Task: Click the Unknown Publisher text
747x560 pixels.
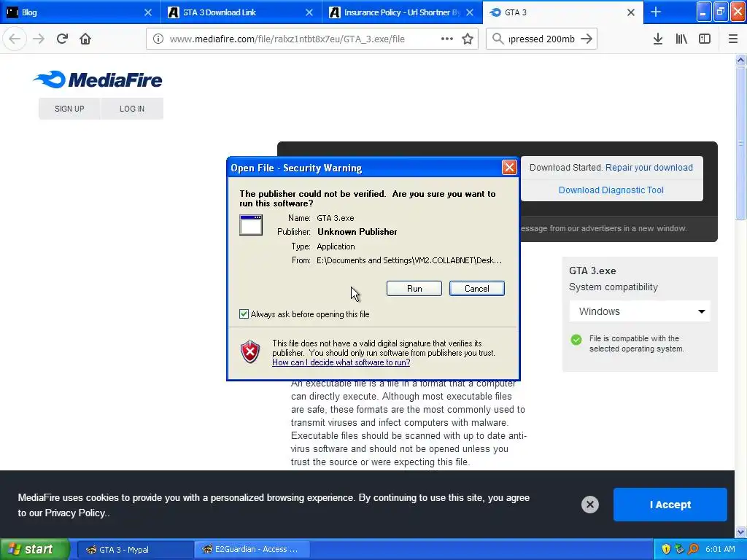Action: coord(357,232)
